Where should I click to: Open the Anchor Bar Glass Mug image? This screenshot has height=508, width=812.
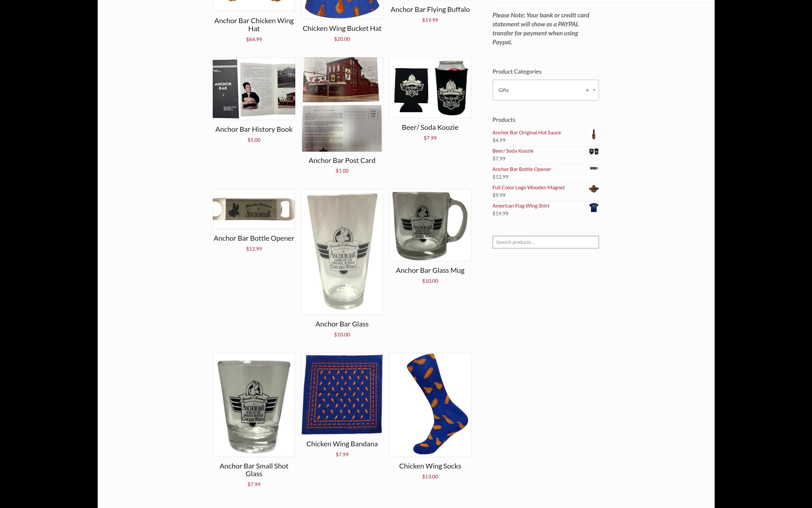tap(430, 225)
